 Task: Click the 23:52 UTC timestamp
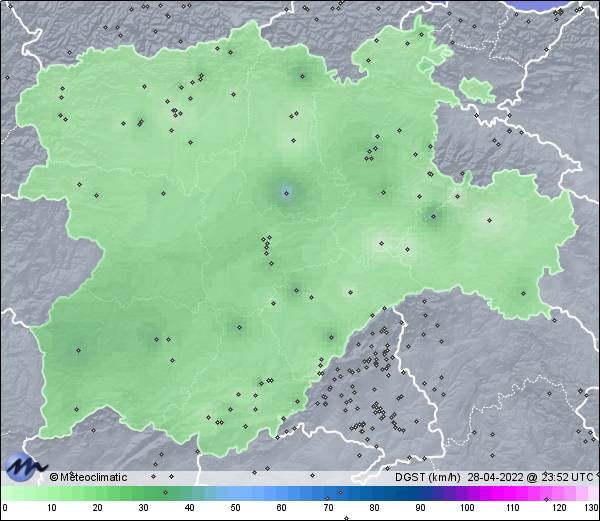point(566,477)
